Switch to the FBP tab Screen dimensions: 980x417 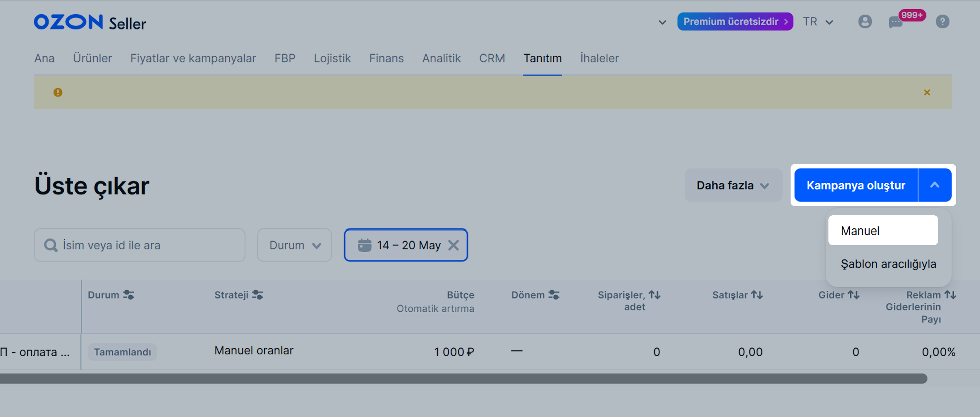285,58
